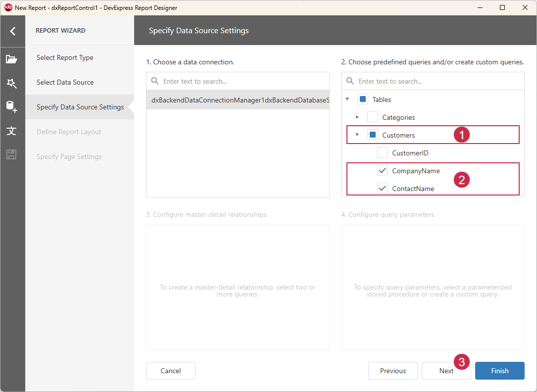Click the REPORT WIZARD heading
Image resolution: width=537 pixels, height=392 pixels.
tap(60, 31)
